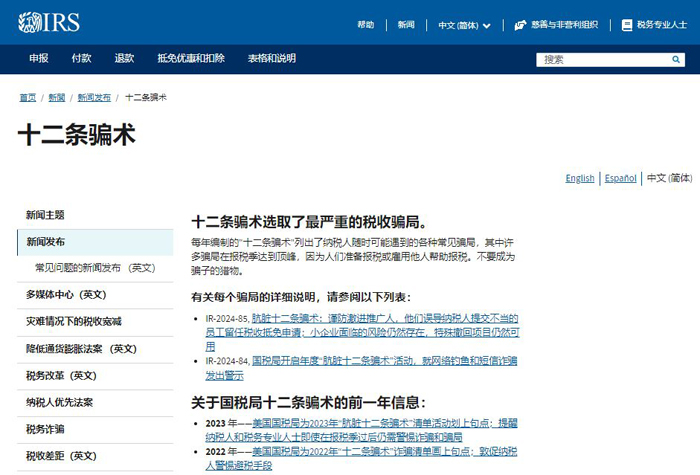This screenshot has height=475, width=700.
Task: Click the tax professionals book icon
Action: point(627,25)
